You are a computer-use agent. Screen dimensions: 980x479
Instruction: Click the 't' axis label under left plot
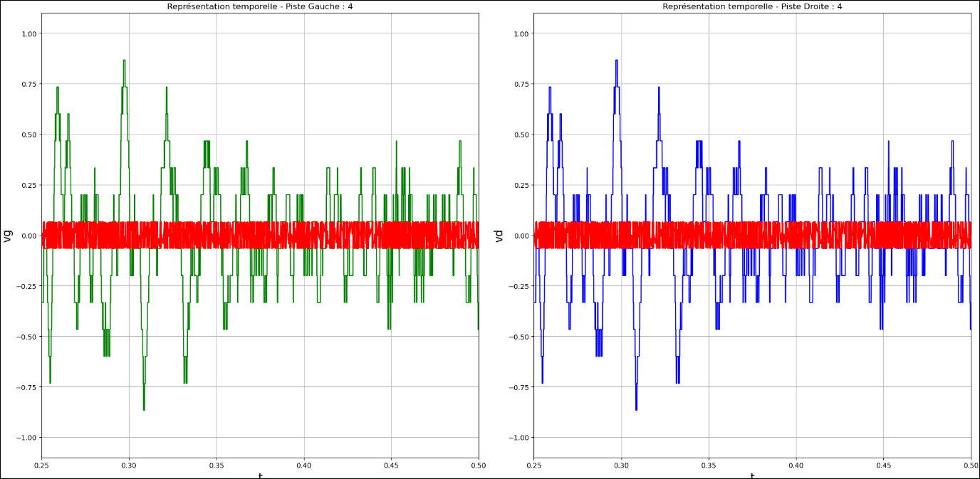tap(259, 475)
